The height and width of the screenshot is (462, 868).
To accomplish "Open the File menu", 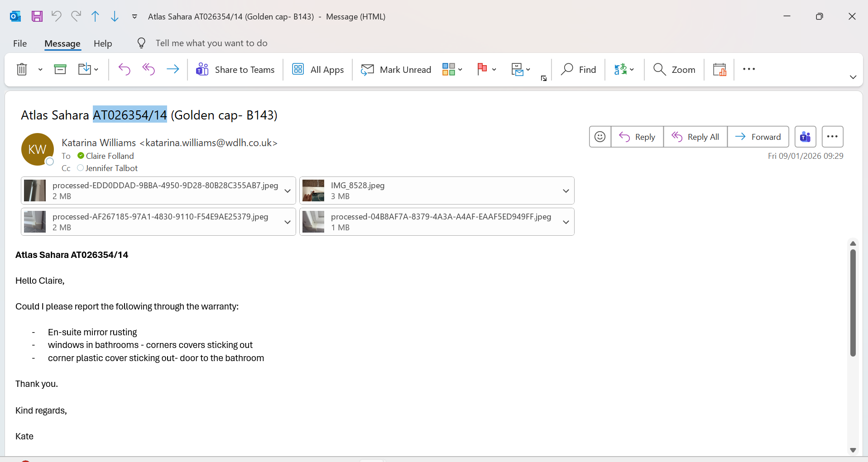I will tap(20, 43).
